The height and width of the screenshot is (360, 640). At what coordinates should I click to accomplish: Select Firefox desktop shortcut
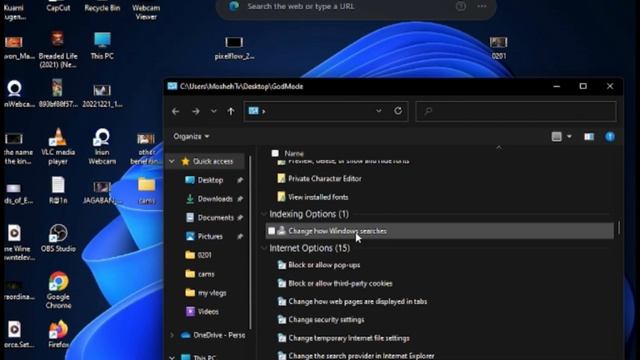(58, 335)
